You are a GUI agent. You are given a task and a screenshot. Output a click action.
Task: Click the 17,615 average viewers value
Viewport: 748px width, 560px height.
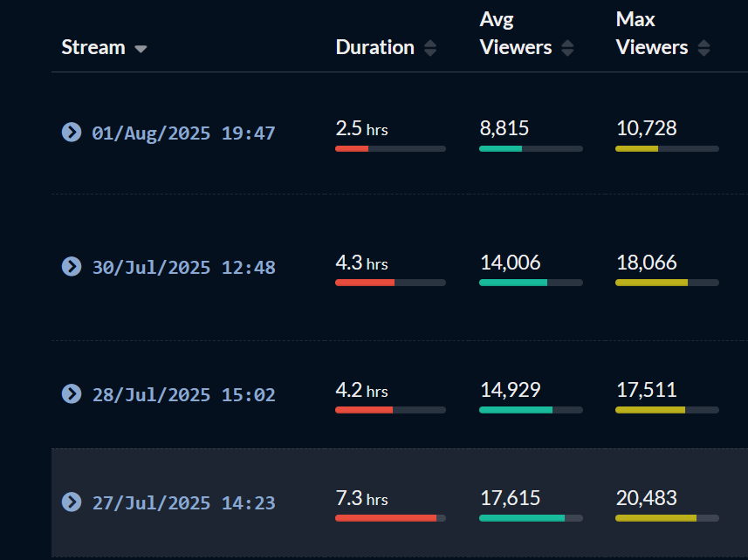point(510,498)
